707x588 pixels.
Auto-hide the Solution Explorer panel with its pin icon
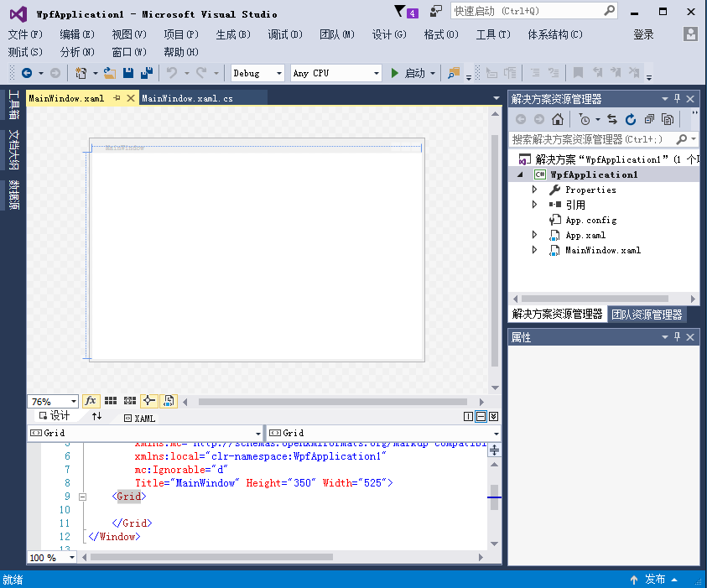tap(678, 98)
